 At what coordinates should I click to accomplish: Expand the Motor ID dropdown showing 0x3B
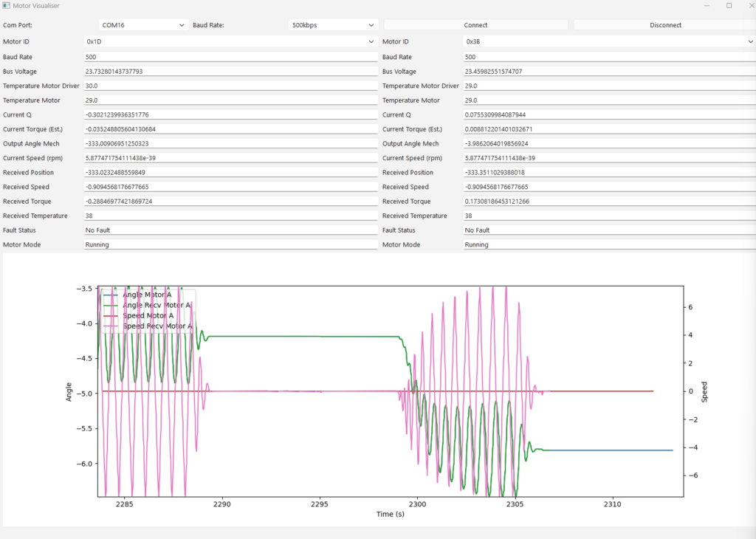point(609,42)
